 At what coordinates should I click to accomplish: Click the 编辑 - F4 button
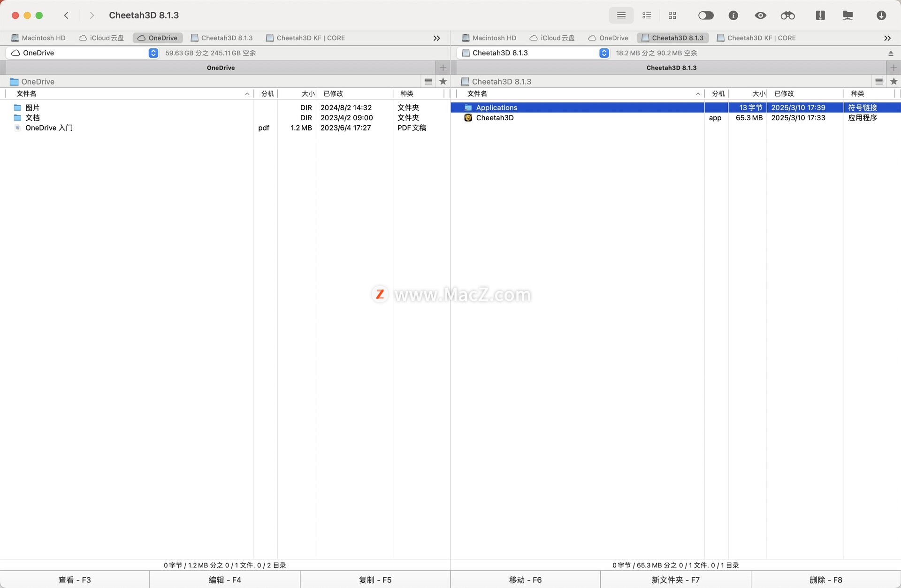click(225, 580)
